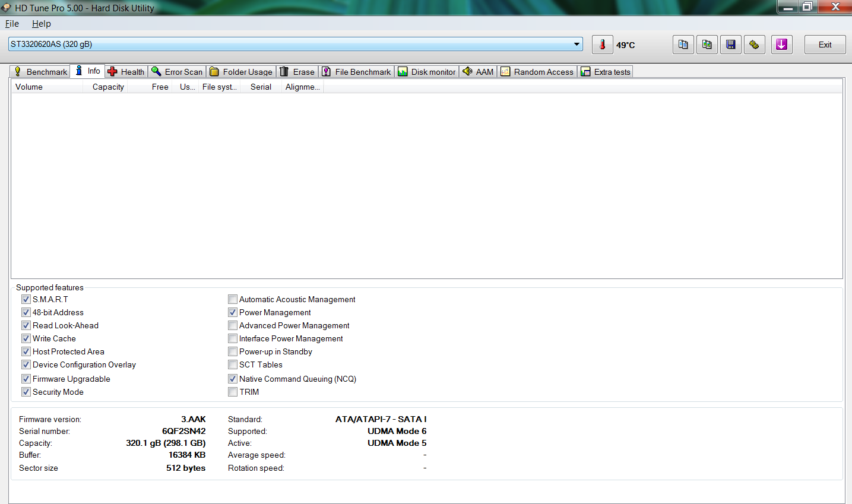Click the Serial column header

click(261, 87)
